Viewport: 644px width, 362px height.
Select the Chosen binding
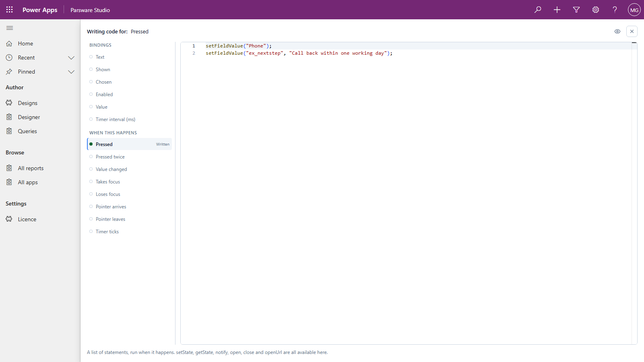(129, 82)
